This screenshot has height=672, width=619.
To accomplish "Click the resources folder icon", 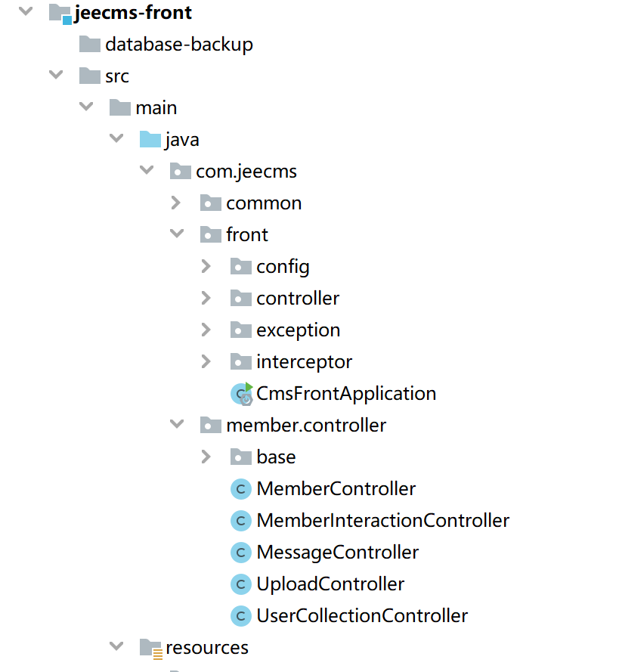I will pyautogui.click(x=150, y=648).
